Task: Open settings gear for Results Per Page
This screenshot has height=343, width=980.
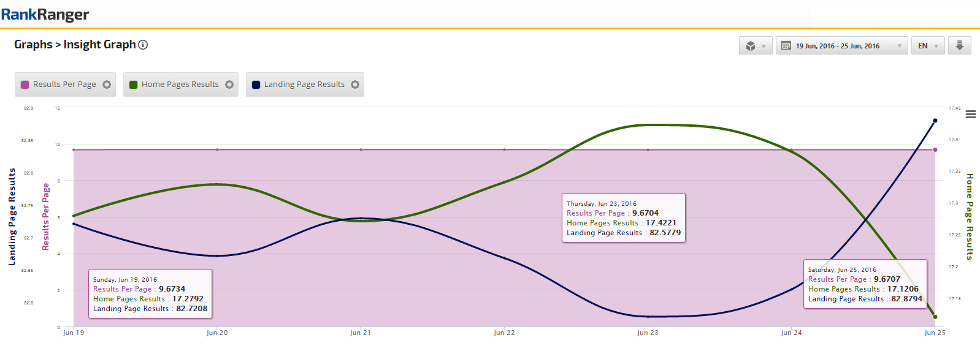Action: pos(107,85)
